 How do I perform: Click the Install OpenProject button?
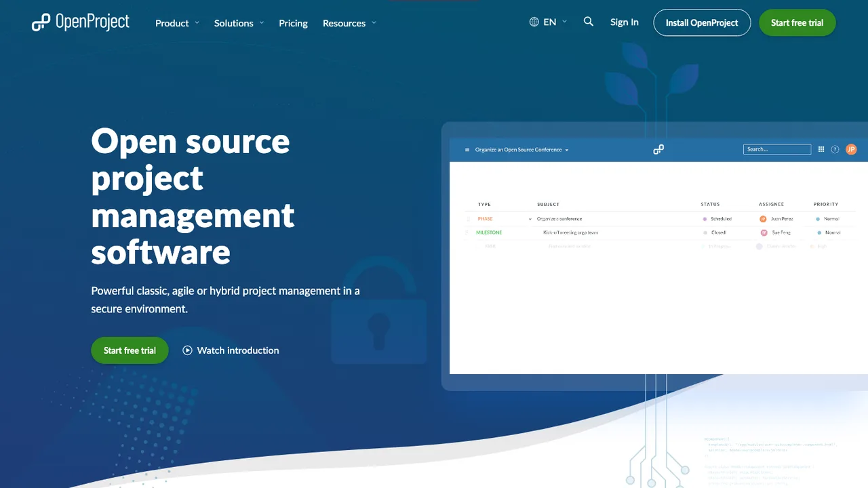(702, 22)
